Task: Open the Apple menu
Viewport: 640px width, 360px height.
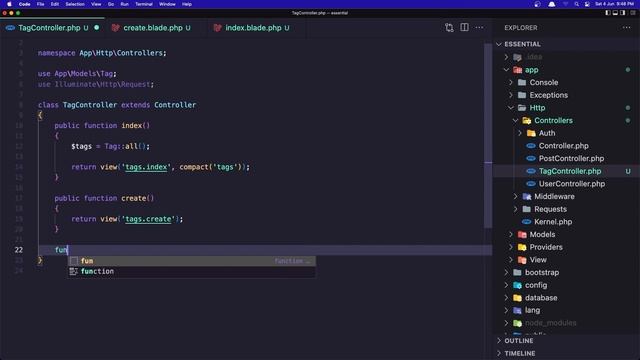Action: click(9, 4)
